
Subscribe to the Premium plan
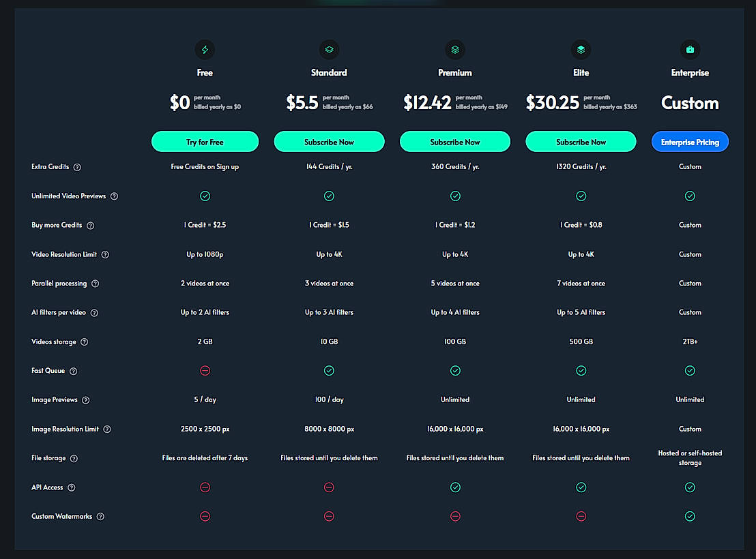pos(455,142)
